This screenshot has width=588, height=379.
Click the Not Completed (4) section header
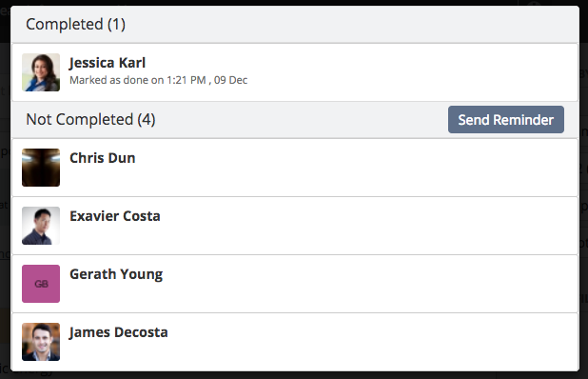[x=90, y=120]
